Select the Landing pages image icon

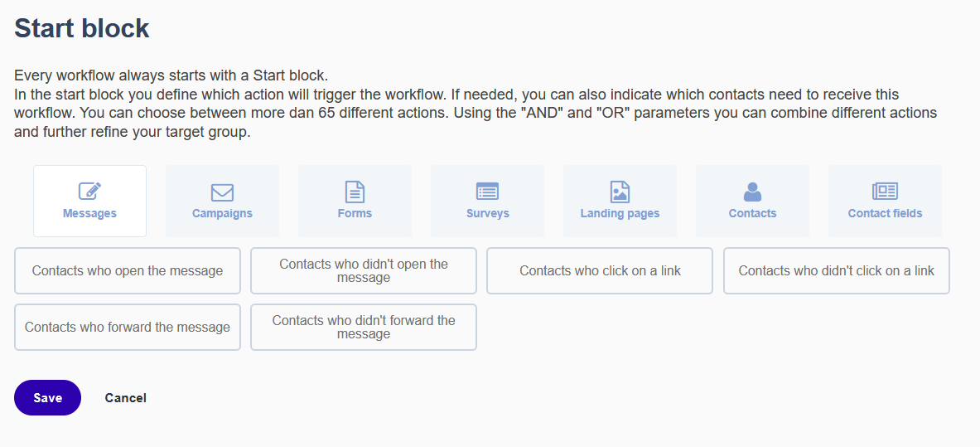(620, 192)
